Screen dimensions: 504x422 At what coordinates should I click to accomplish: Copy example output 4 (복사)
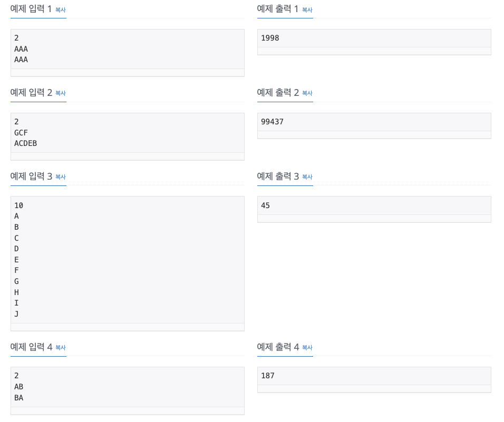[x=307, y=348]
